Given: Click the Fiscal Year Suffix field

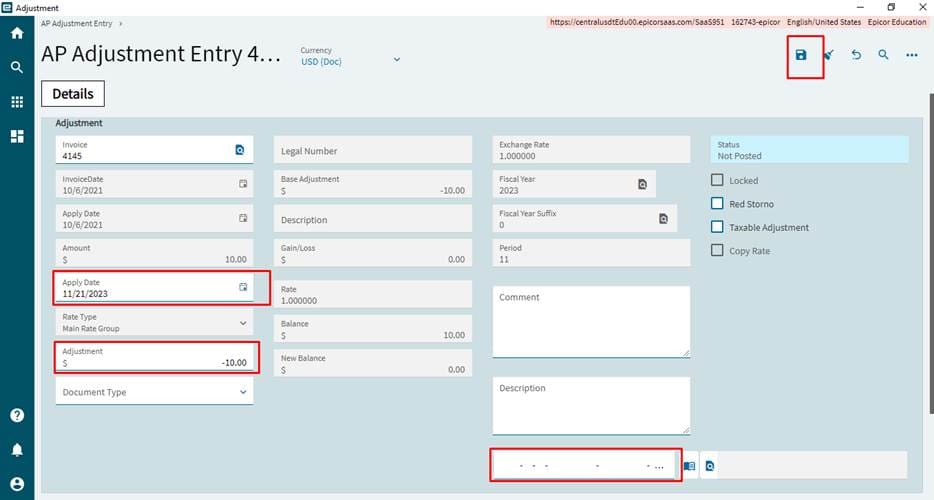Looking at the screenshot, I should click(585, 219).
